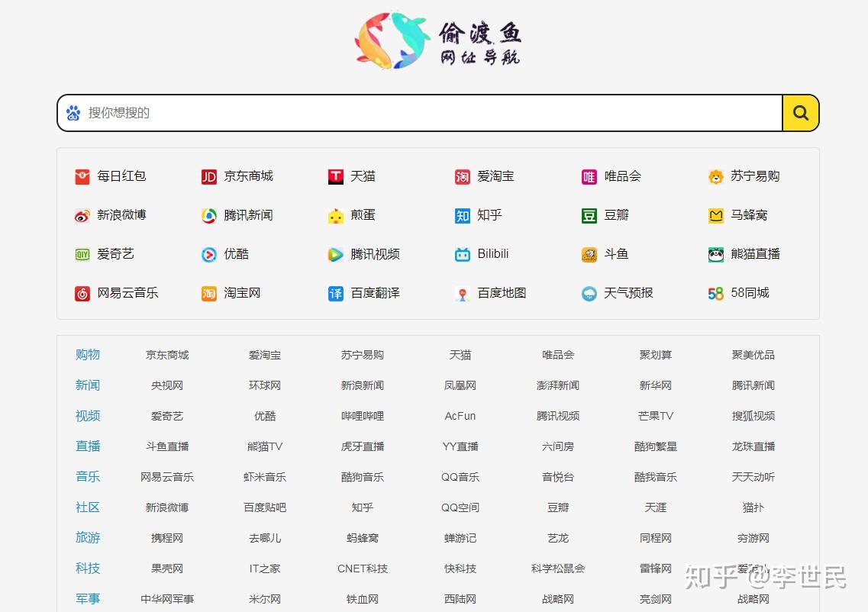Open the 聚划算 link

pos(656,355)
